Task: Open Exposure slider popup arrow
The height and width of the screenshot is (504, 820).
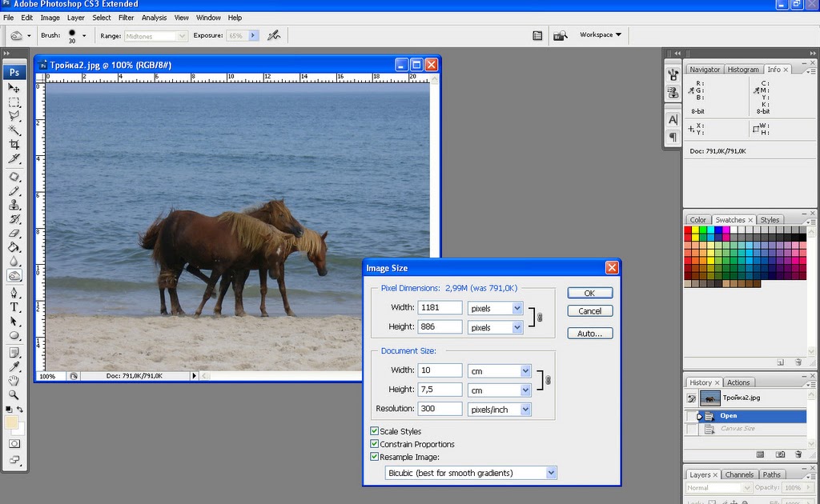Action: pyautogui.click(x=254, y=35)
